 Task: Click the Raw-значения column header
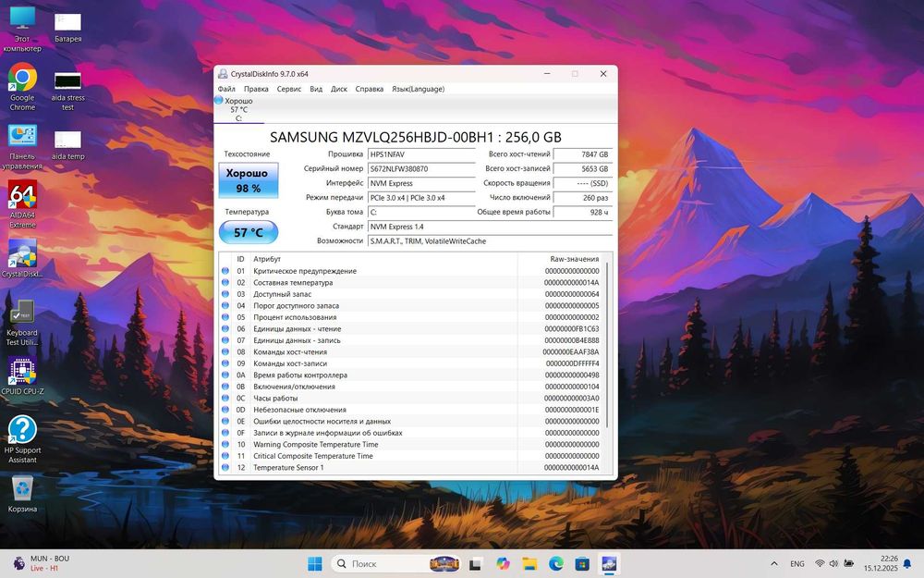tap(560, 259)
